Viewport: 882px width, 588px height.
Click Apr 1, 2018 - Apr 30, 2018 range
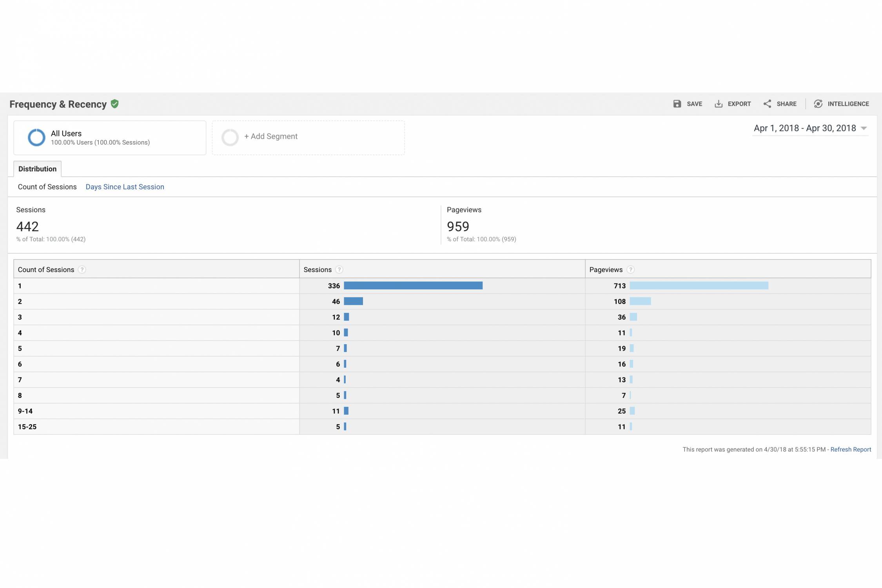804,128
